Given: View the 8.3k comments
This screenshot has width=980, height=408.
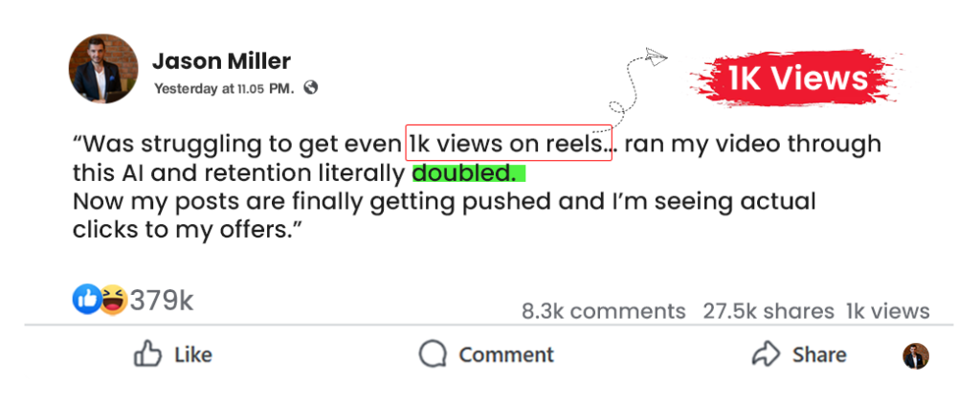Looking at the screenshot, I should [x=603, y=311].
